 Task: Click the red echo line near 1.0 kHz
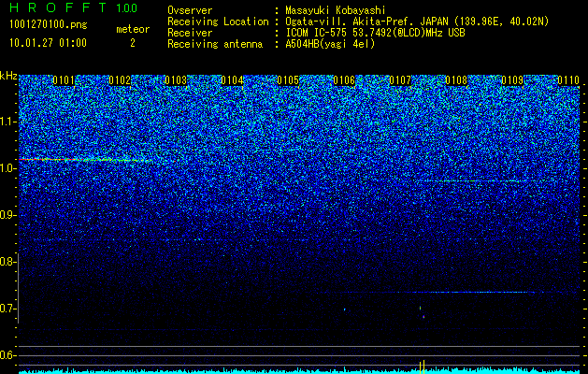click(x=86, y=160)
